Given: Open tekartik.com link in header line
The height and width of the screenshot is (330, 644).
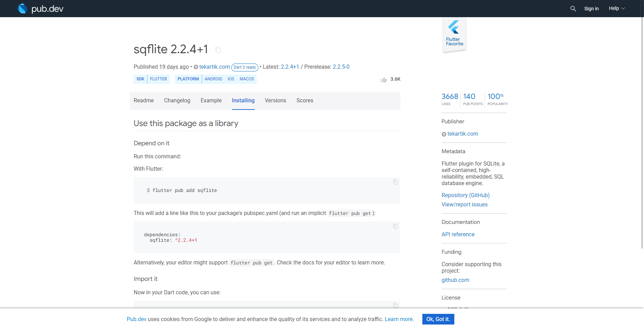Looking at the screenshot, I should coord(214,67).
